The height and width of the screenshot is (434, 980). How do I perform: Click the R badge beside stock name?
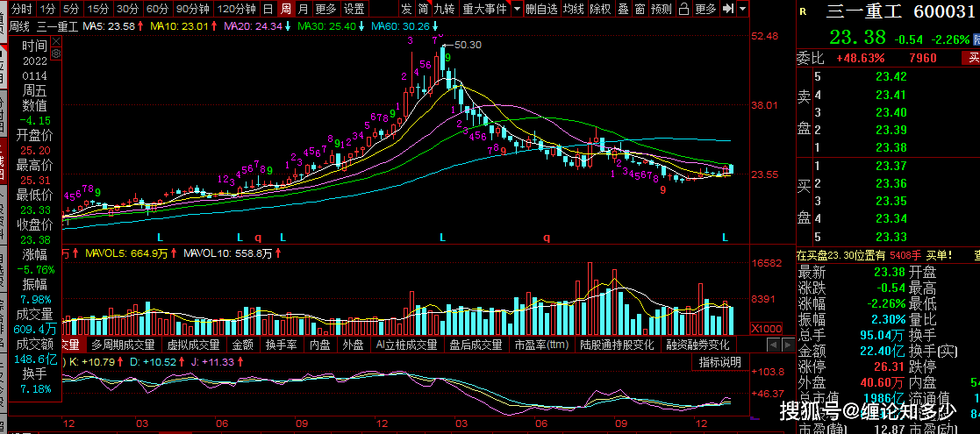coord(803,11)
